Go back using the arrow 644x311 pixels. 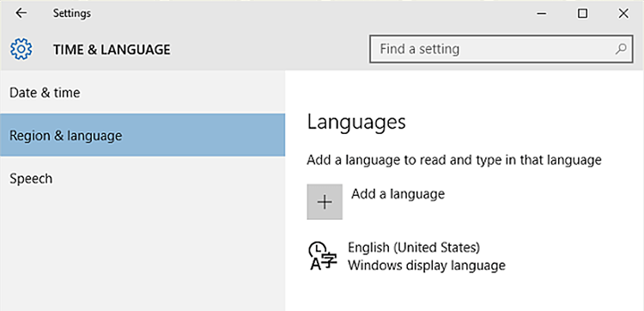pos(21,14)
